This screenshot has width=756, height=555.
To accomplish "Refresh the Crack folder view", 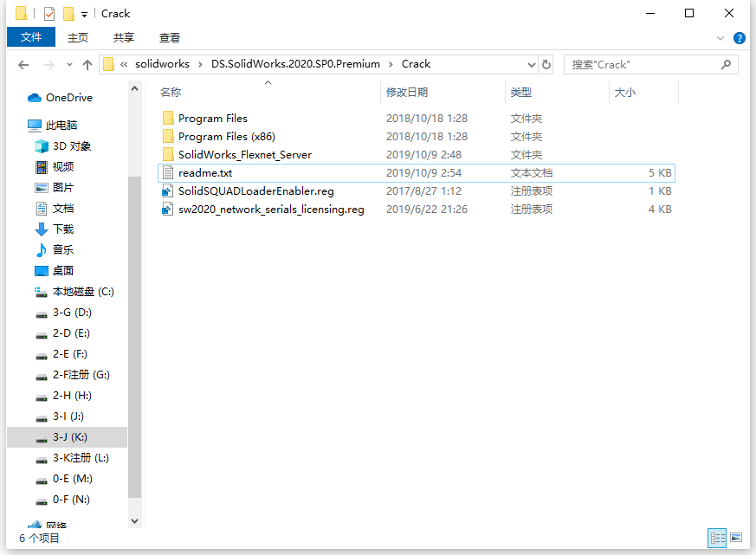I will [546, 65].
